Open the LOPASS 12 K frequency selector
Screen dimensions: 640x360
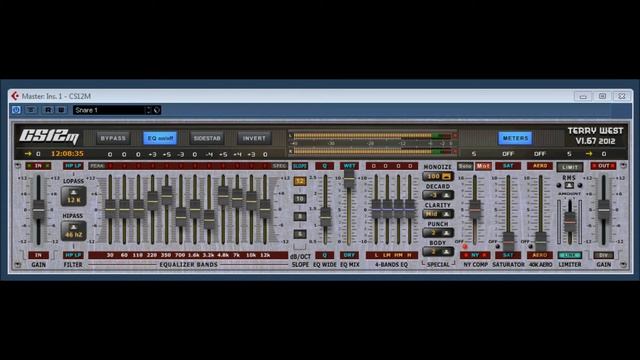tap(73, 196)
